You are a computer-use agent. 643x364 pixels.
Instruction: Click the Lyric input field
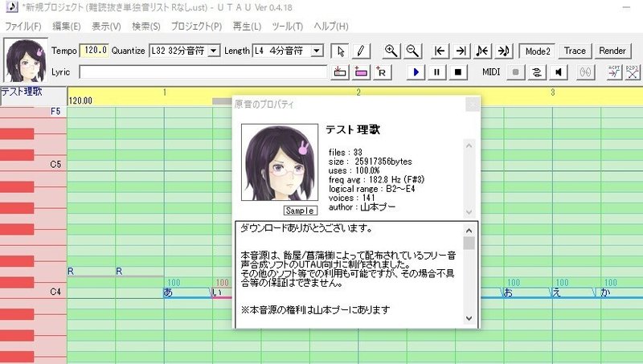pyautogui.click(x=203, y=72)
